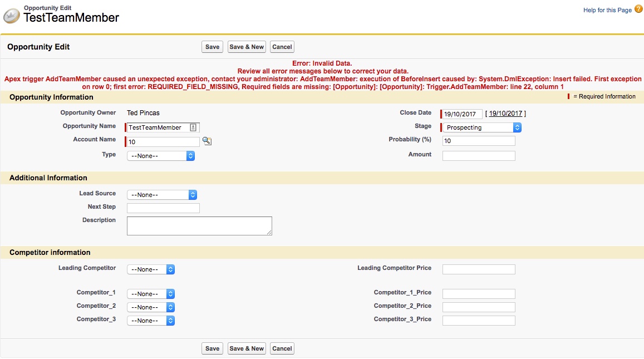The height and width of the screenshot is (359, 644).
Task: Click the Amount input field
Action: pos(479,156)
